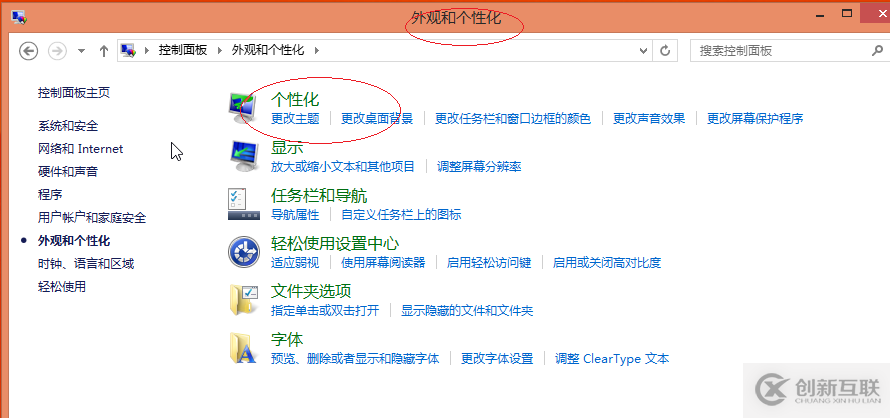Click the Fonts (字体) folder icon
Screen dimensions: 890x418
244,347
